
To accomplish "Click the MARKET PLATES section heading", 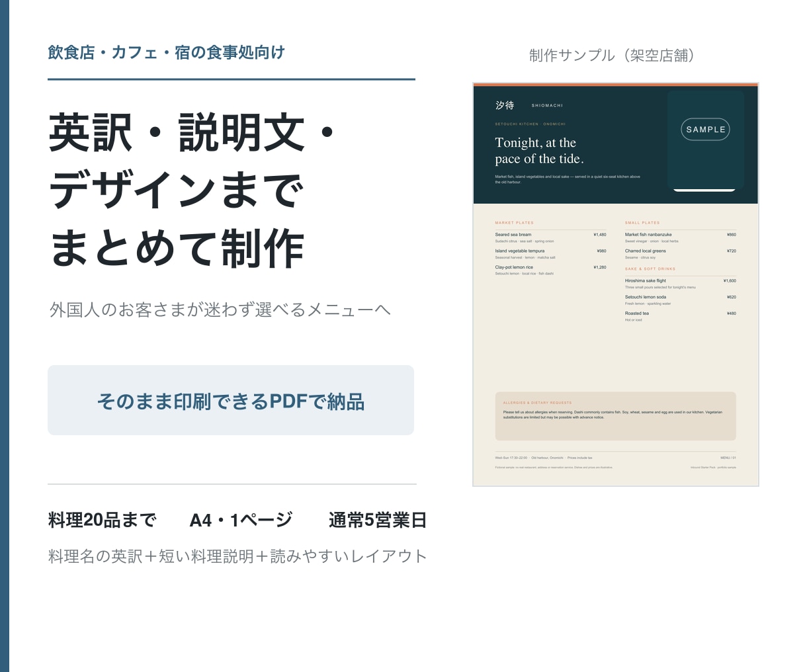I will [x=514, y=223].
